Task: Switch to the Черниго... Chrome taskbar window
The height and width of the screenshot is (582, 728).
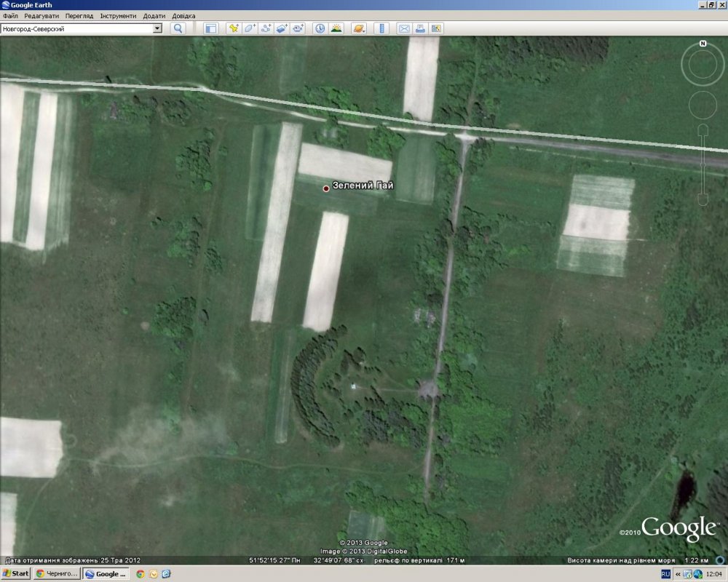Action: tap(56, 574)
